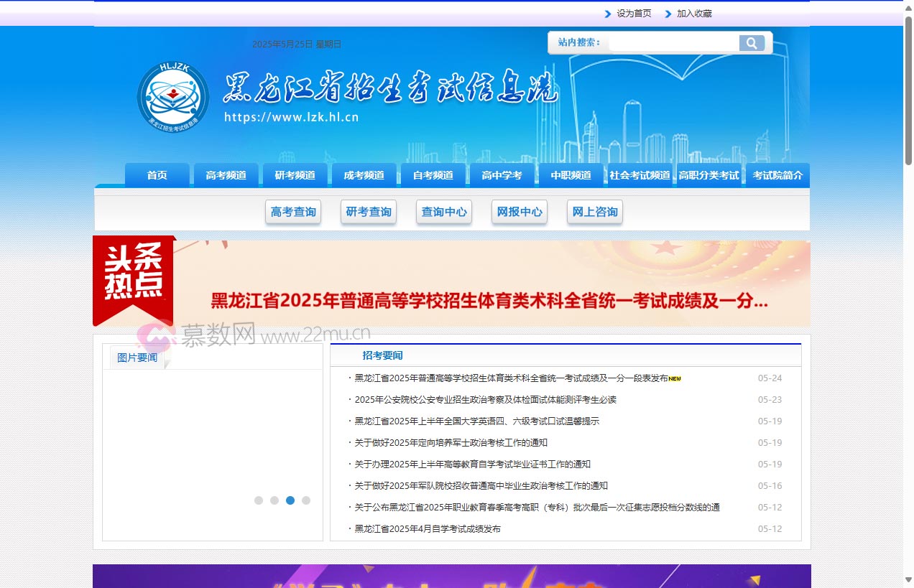Select the fourth carousel dot indicator
914x588 pixels.
307,500
